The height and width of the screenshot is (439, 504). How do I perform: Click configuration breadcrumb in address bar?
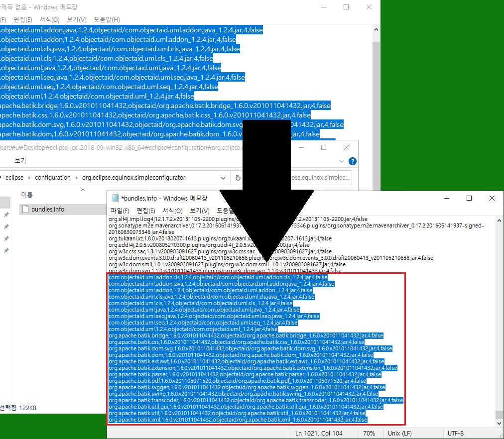point(53,178)
